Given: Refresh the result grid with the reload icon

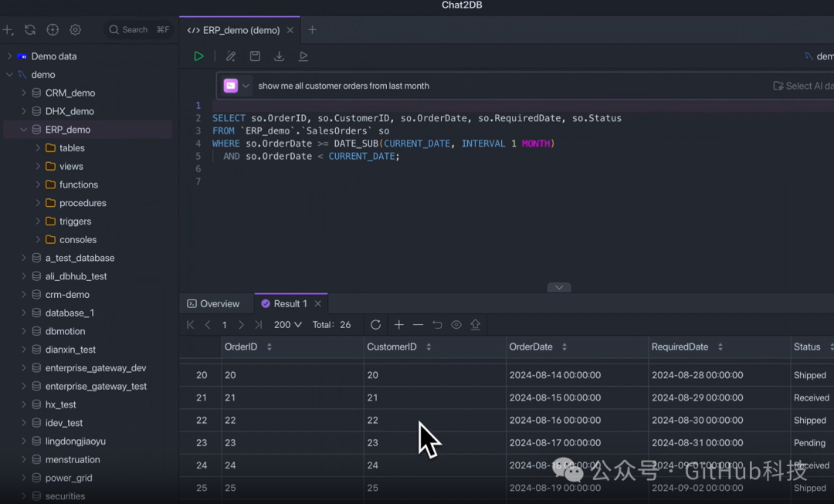Looking at the screenshot, I should [375, 325].
